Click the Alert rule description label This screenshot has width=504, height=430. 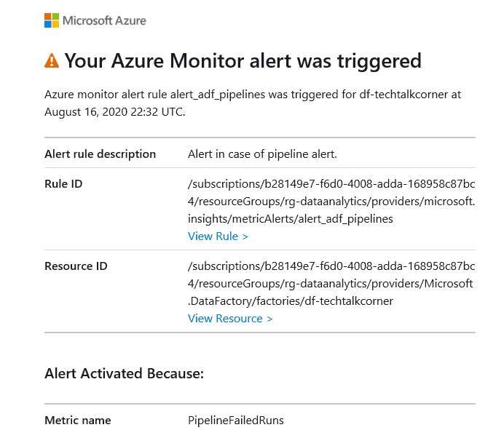[x=100, y=154]
